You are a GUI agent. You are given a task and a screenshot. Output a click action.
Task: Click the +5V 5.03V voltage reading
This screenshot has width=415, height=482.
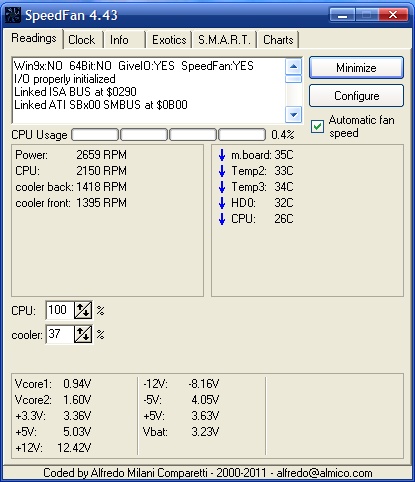53,432
